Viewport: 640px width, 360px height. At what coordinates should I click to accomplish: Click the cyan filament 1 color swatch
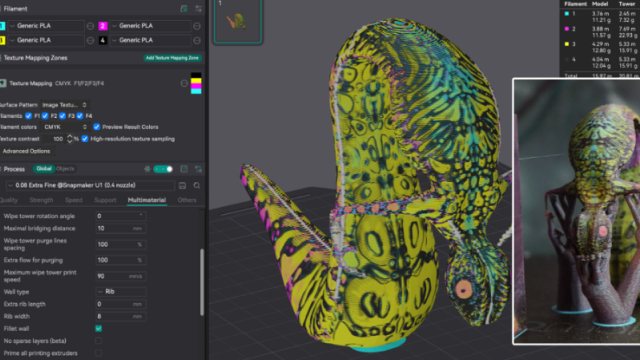point(2,26)
